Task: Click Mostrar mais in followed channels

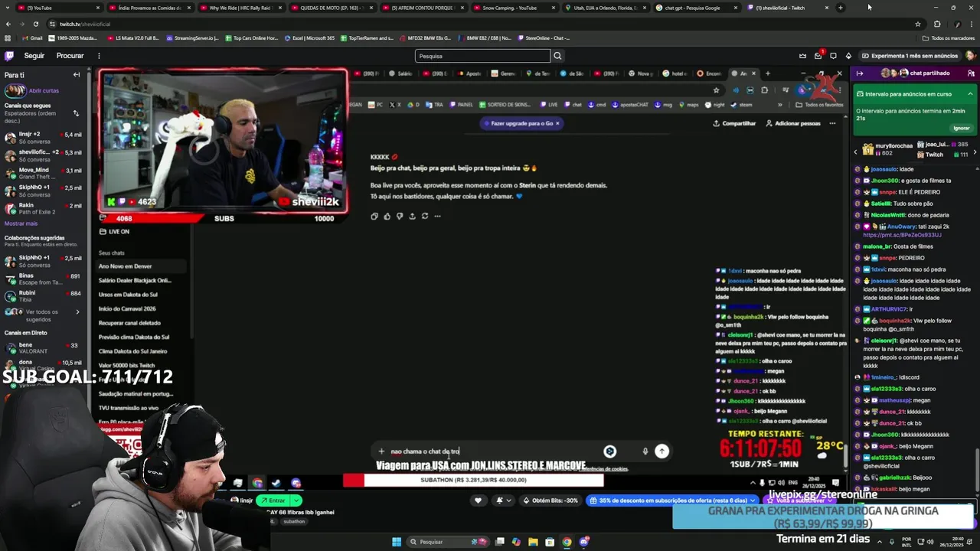Action: click(x=21, y=223)
